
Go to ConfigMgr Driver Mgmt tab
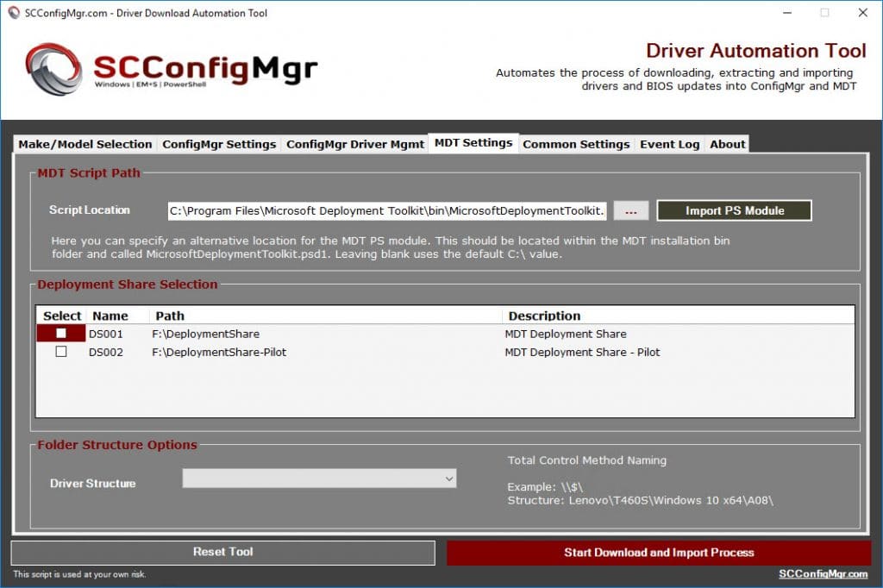[x=354, y=144]
